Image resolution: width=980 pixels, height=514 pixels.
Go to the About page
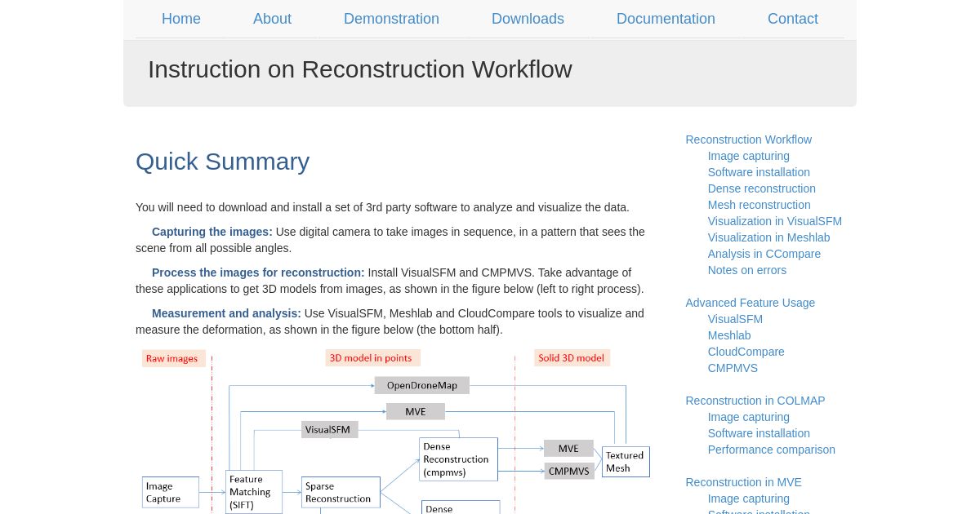[272, 19]
